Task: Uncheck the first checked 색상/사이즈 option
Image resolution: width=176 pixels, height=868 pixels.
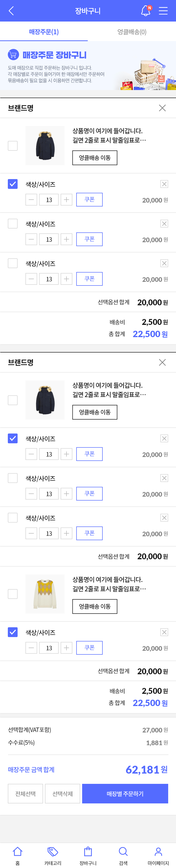Action: (13, 184)
